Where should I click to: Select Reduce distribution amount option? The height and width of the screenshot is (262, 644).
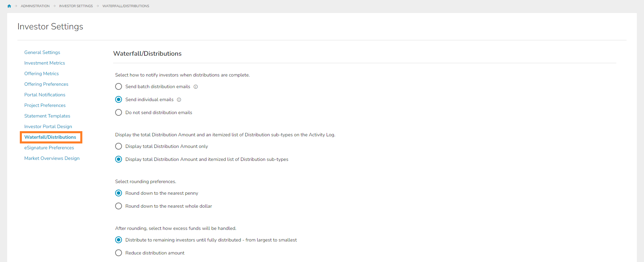click(x=119, y=253)
